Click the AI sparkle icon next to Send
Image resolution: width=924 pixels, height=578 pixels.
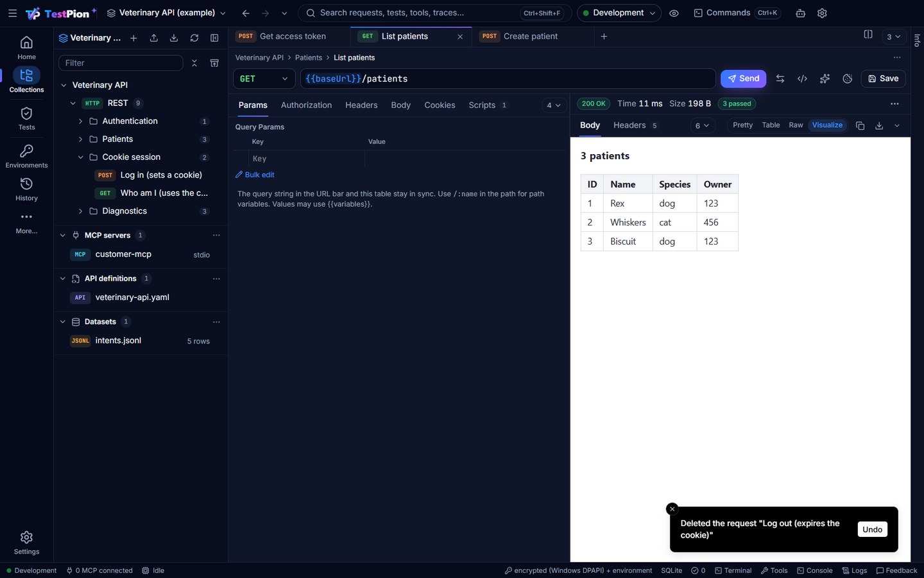point(825,78)
